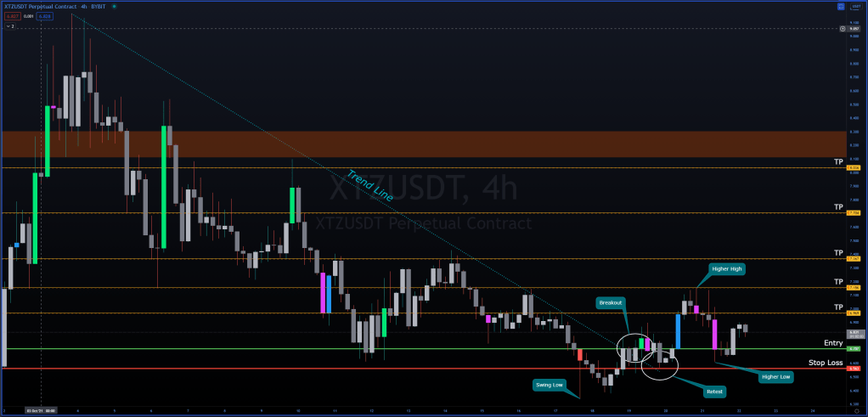
Task: Click the green market status dot
Action: pos(114,7)
